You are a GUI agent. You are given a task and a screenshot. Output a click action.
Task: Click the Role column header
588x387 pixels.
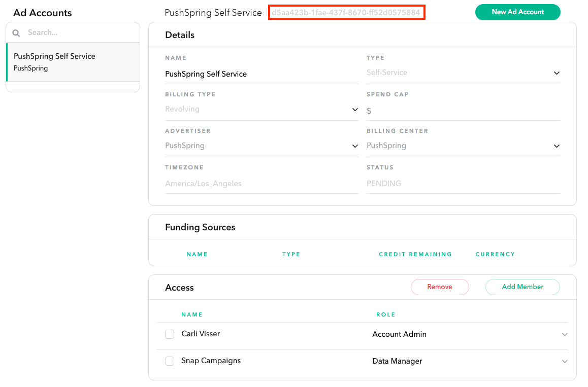tap(385, 314)
